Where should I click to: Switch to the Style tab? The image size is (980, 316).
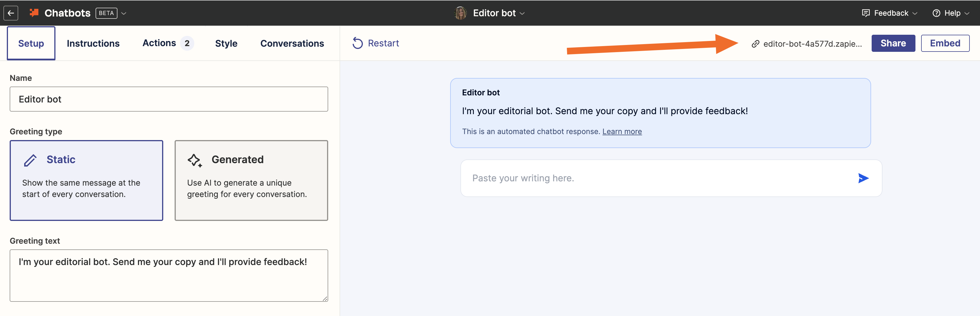[226, 43]
